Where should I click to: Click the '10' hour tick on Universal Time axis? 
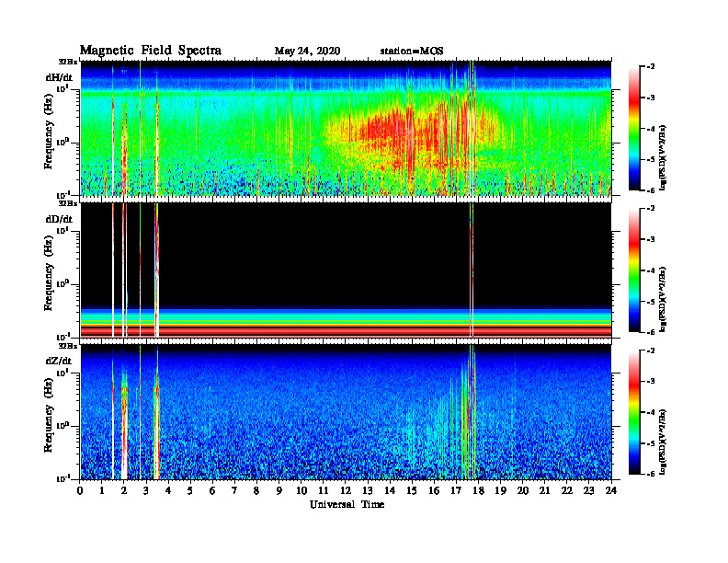pos(301,490)
